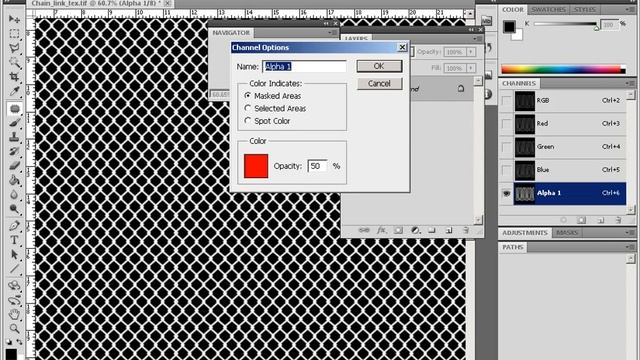Switch to the Styles tab

[585, 9]
